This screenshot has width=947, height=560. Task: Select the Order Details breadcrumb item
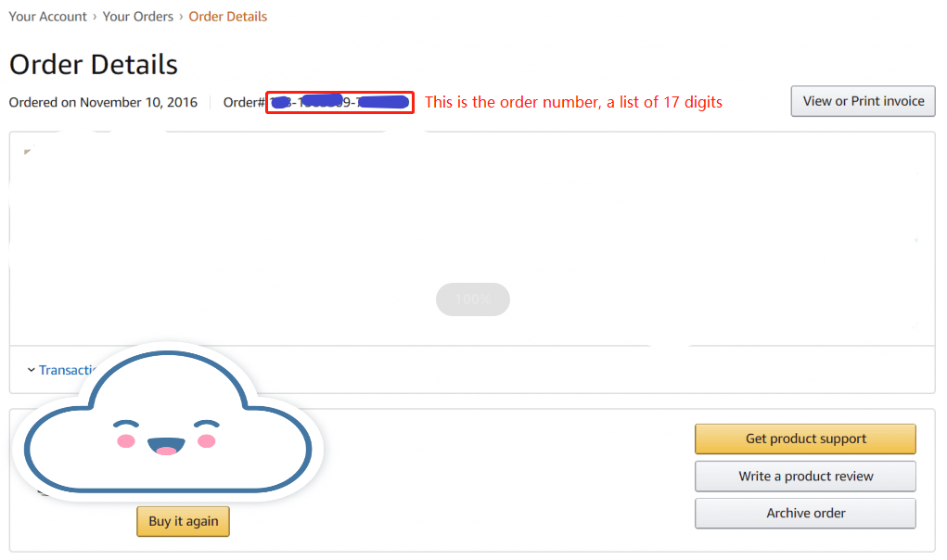(227, 17)
